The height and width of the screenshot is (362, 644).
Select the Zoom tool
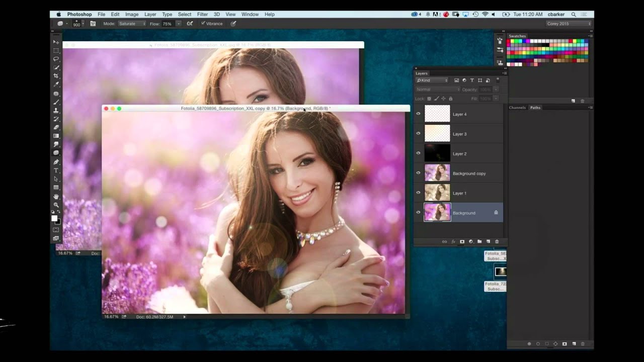click(x=56, y=205)
